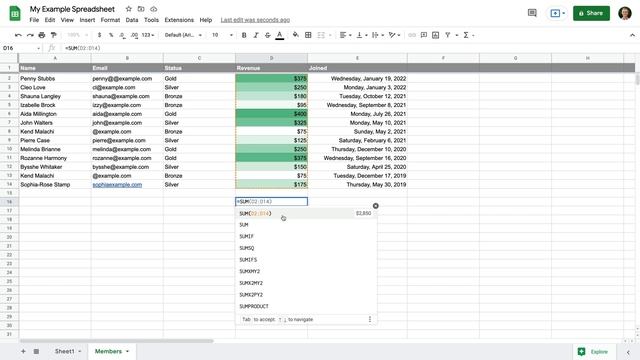This screenshot has width=640, height=360.
Task: Open the Extensions menu
Action: point(179,20)
